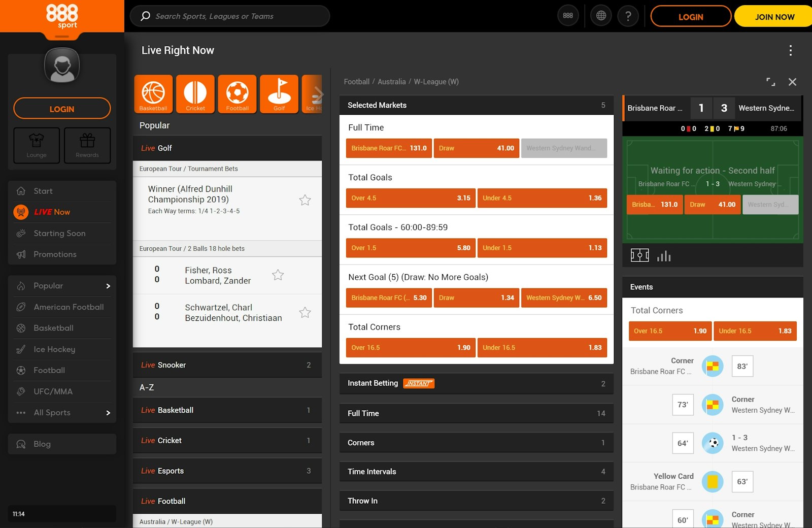Open the Basketball sport tile

click(153, 94)
